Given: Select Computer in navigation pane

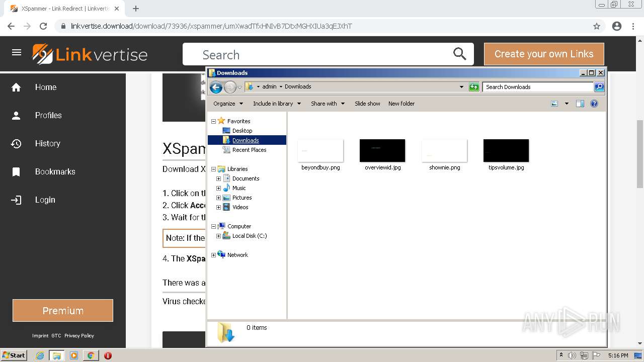Looking at the screenshot, I should pyautogui.click(x=239, y=226).
